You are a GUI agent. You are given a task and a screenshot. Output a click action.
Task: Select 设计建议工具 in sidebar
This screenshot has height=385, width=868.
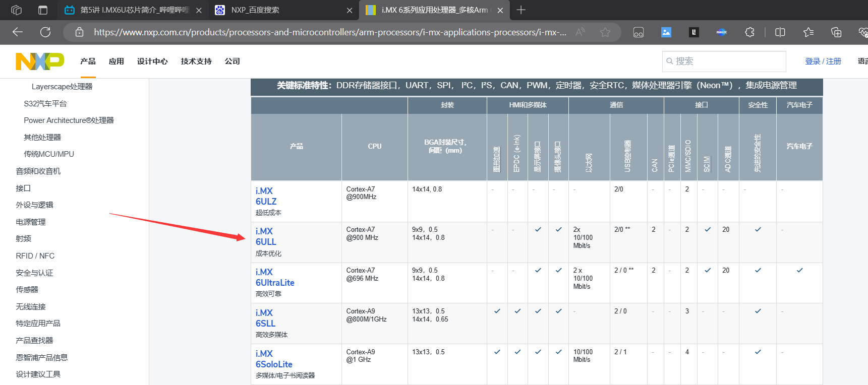(x=38, y=374)
